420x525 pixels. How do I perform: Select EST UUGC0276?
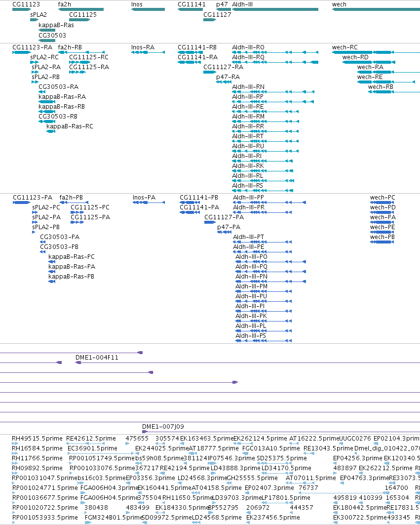click(355, 439)
